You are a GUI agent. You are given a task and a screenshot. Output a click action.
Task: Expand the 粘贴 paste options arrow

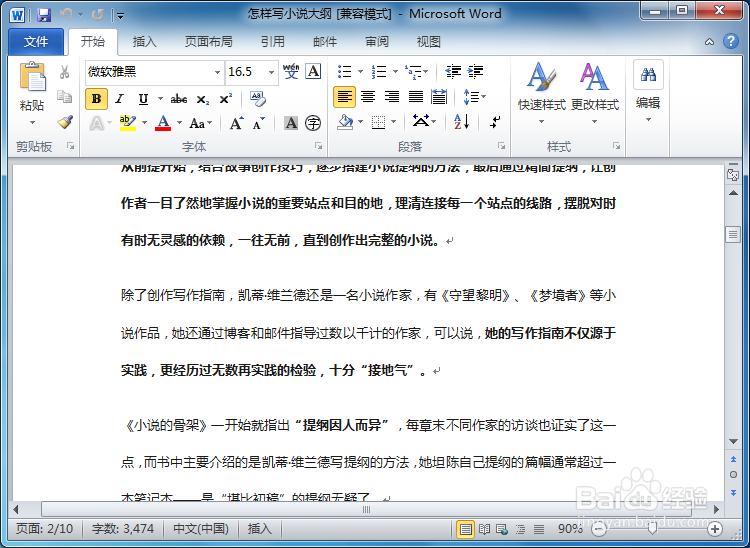pyautogui.click(x=33, y=122)
